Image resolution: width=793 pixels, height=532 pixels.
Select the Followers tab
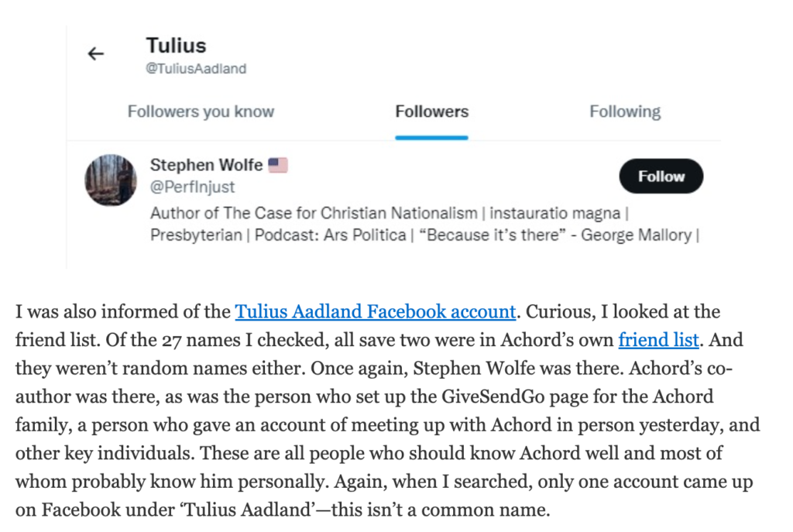[432, 112]
